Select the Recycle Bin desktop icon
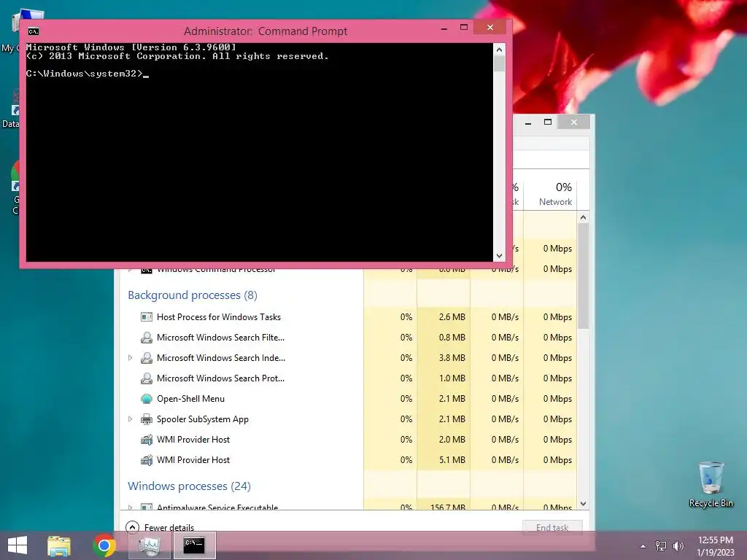The image size is (747, 560). coord(711,484)
